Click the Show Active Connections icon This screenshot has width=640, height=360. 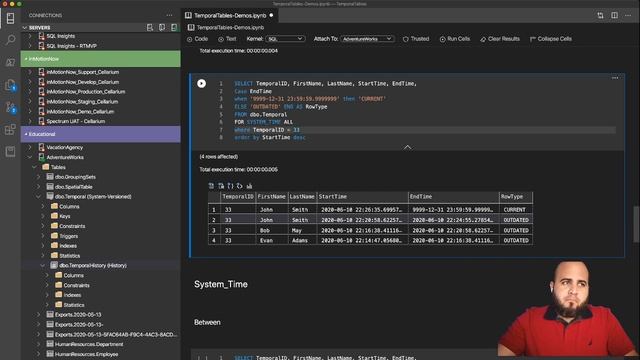coord(174,28)
